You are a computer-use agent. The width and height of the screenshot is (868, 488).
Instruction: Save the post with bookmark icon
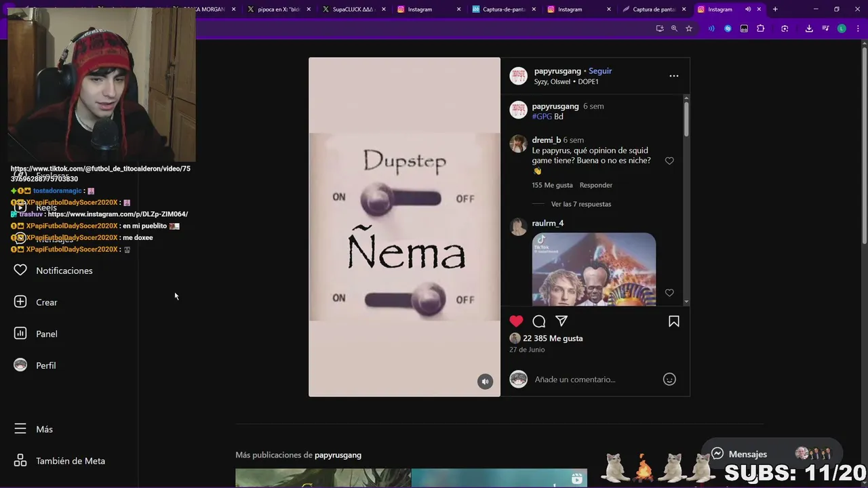coord(674,321)
